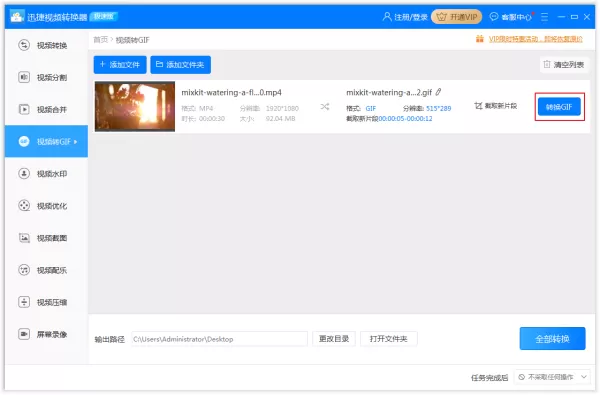Open the 视频转换 video convert section
The image size is (600, 395).
tap(46, 45)
